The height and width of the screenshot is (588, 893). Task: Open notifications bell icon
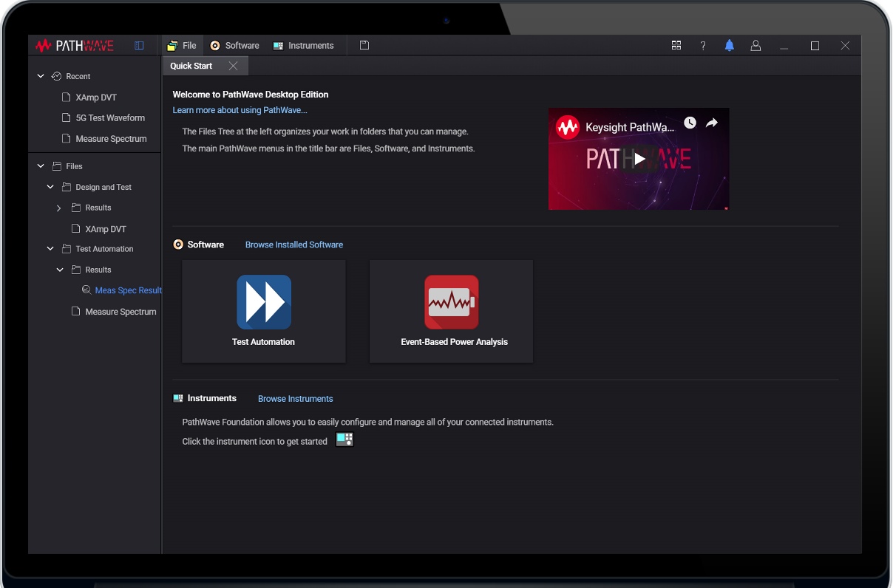(x=729, y=46)
